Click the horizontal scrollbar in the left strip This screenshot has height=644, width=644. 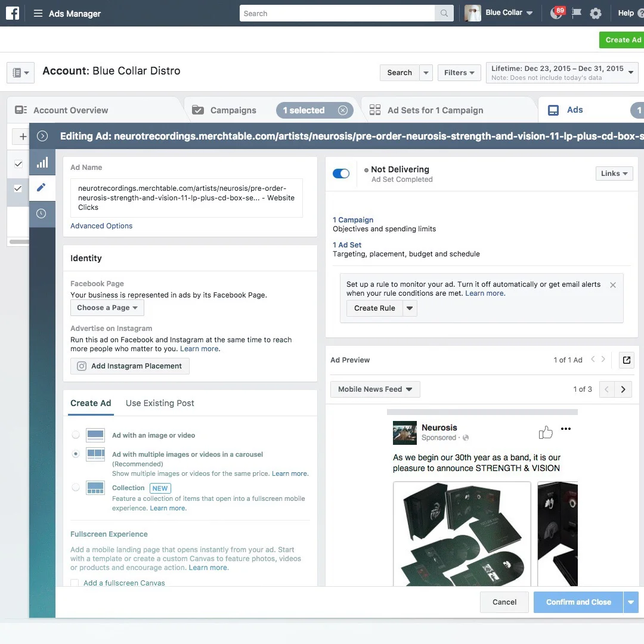tap(19, 241)
